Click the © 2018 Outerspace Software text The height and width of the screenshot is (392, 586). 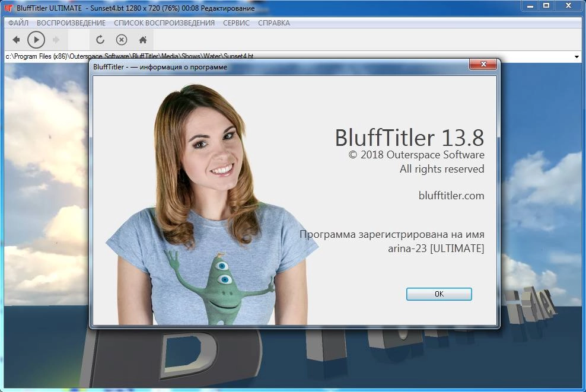(416, 155)
